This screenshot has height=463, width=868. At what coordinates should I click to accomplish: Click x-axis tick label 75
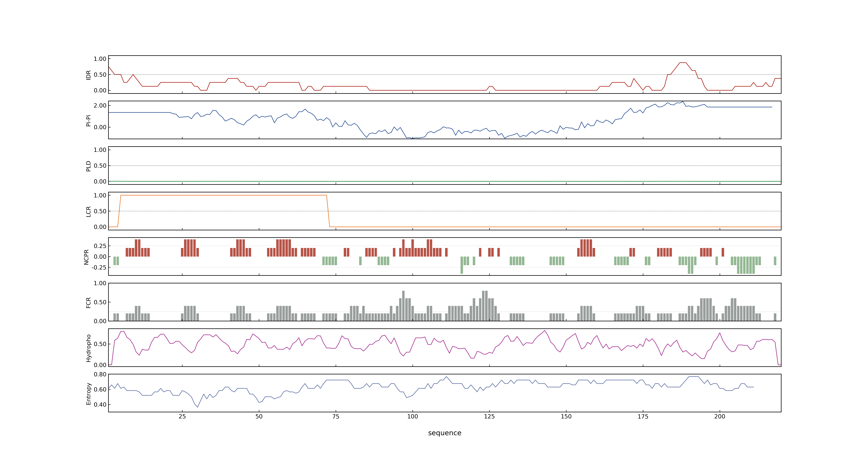pyautogui.click(x=336, y=416)
